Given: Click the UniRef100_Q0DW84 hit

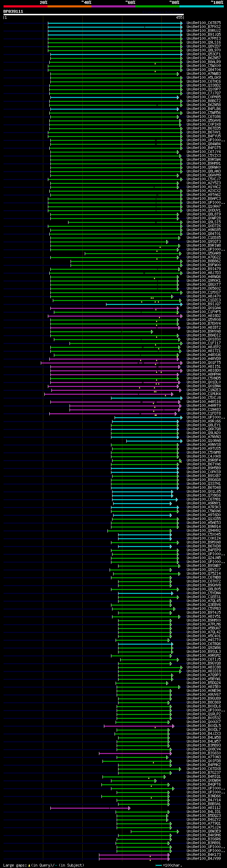Looking at the screenshot, I should click(204, 781).
